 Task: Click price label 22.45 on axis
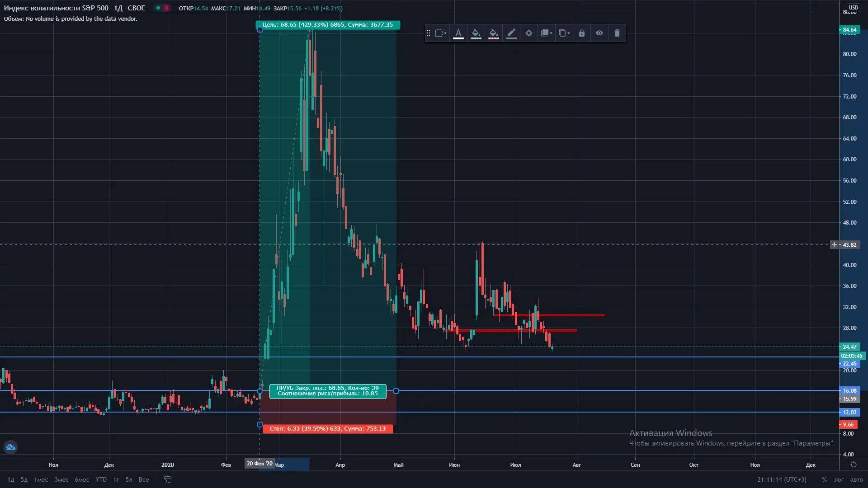(850, 364)
